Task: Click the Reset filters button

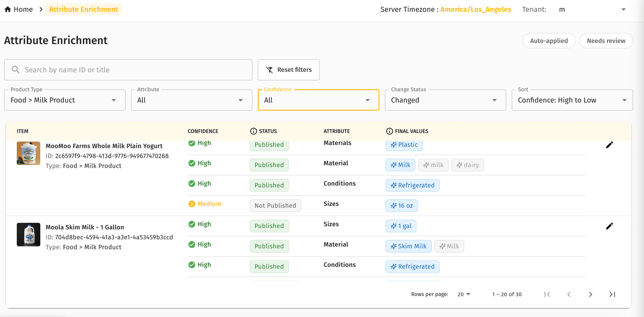Action: [x=289, y=70]
